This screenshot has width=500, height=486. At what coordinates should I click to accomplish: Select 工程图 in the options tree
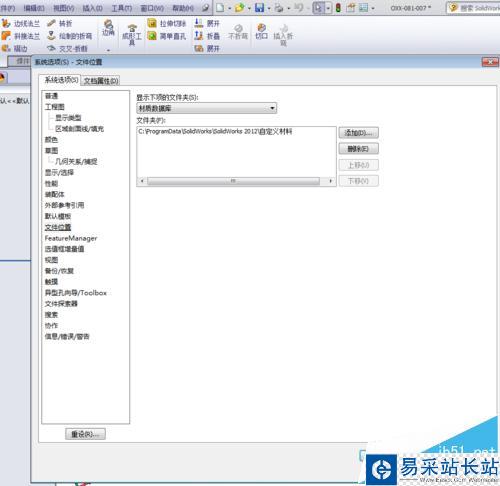55,107
